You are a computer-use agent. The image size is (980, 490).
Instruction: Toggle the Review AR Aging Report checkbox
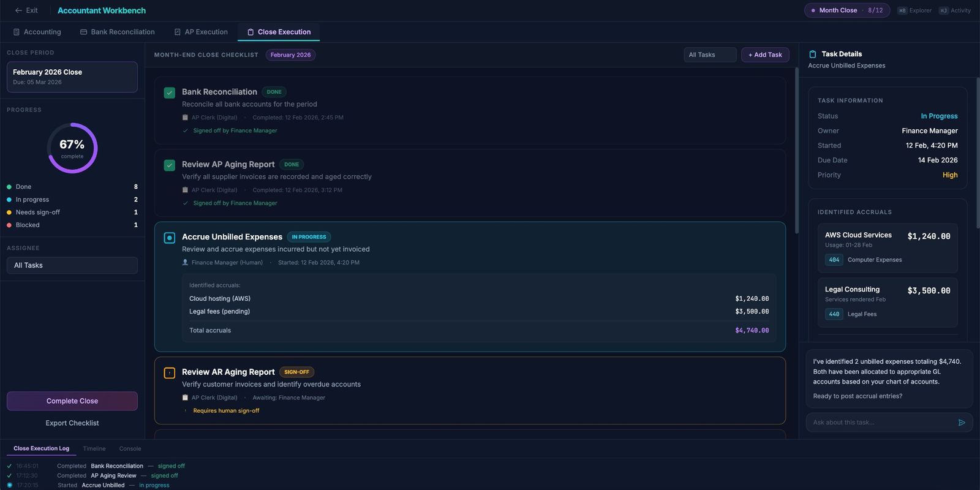170,372
